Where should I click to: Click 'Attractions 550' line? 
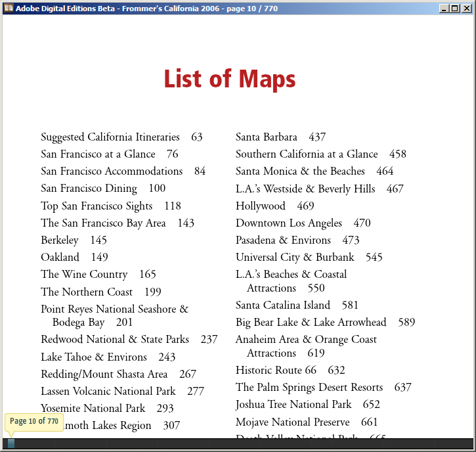click(286, 288)
